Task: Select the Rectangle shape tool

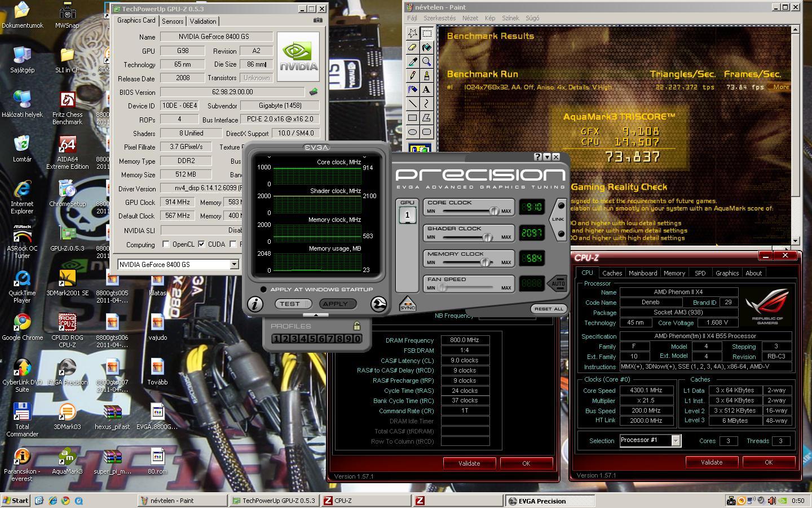Action: tap(413, 118)
